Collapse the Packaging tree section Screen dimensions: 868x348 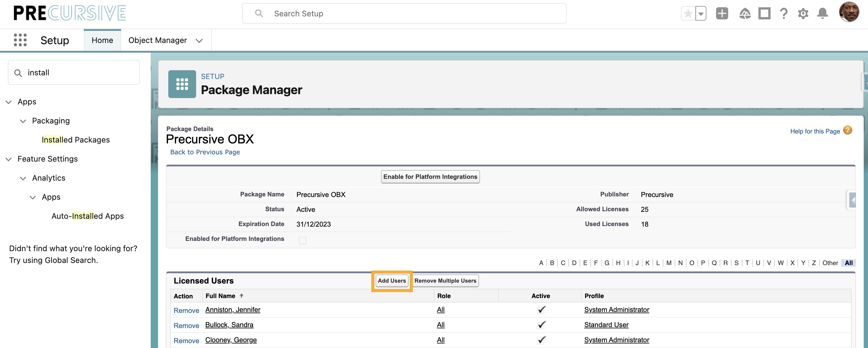click(23, 121)
